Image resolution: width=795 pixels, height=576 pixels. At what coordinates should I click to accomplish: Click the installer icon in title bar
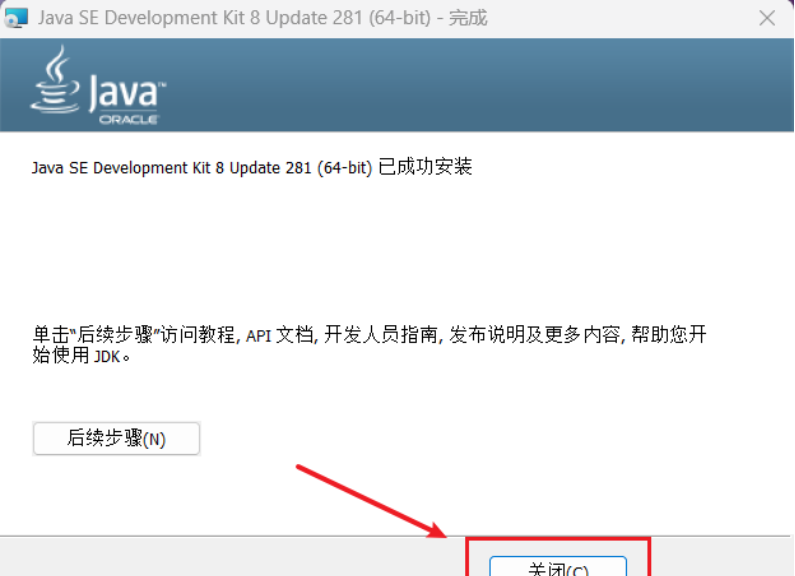(x=16, y=18)
